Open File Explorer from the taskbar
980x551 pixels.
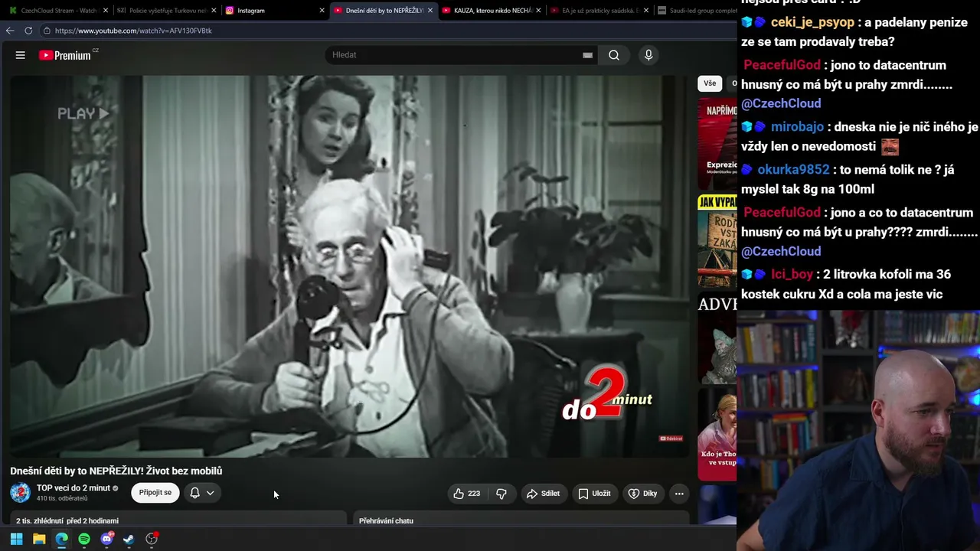39,539
